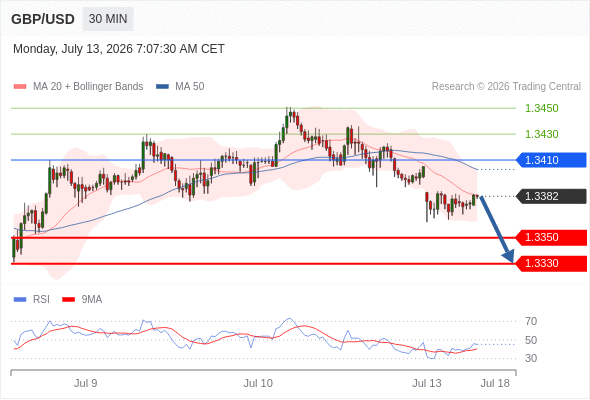Image resolution: width=590 pixels, height=400 pixels.
Task: Click the Jul 13 date on the time axis
Action: tap(427, 383)
